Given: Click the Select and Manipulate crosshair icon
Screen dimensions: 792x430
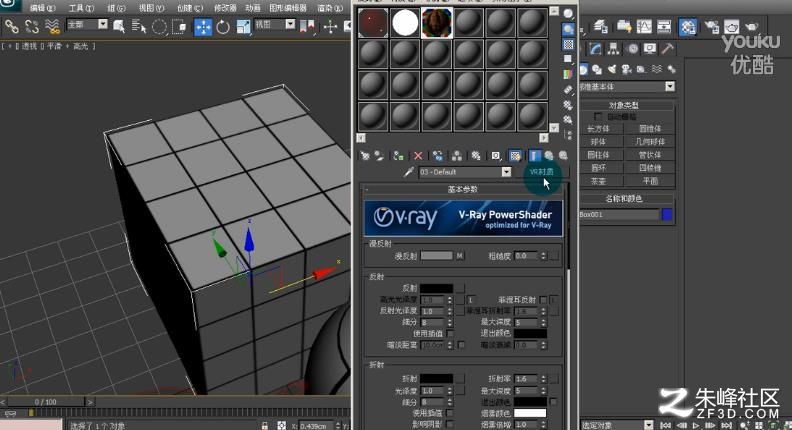Looking at the screenshot, I should click(330, 26).
